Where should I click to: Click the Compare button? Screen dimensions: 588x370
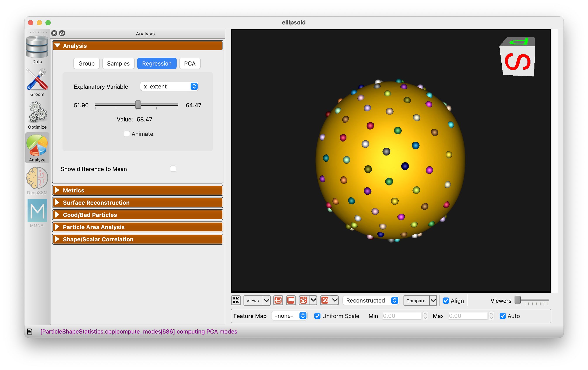coord(416,301)
